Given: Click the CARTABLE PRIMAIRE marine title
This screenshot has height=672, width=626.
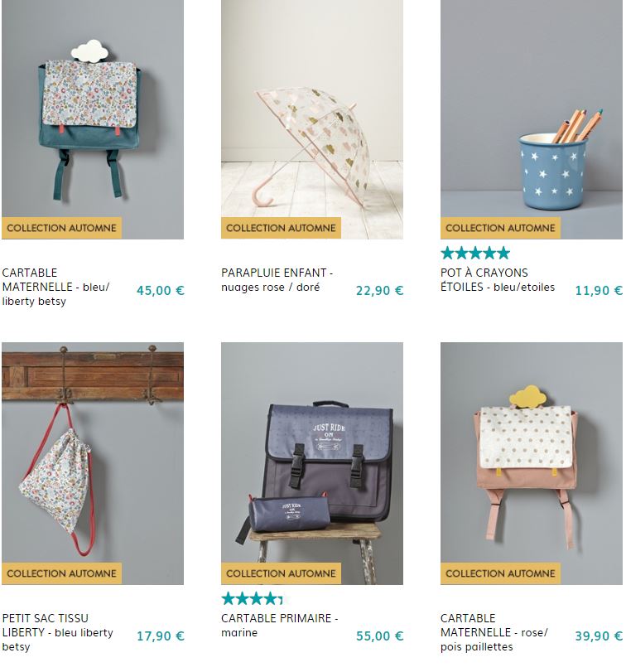Looking at the screenshot, I should 279,626.
